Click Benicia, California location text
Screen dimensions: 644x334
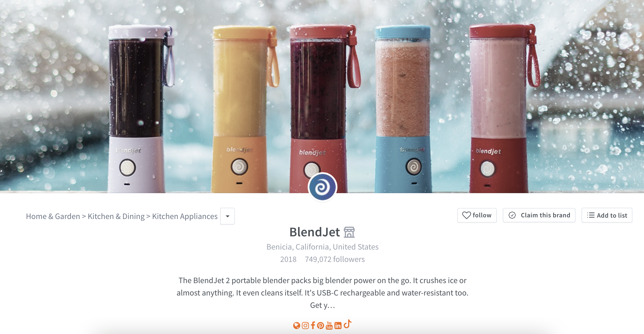coord(322,247)
